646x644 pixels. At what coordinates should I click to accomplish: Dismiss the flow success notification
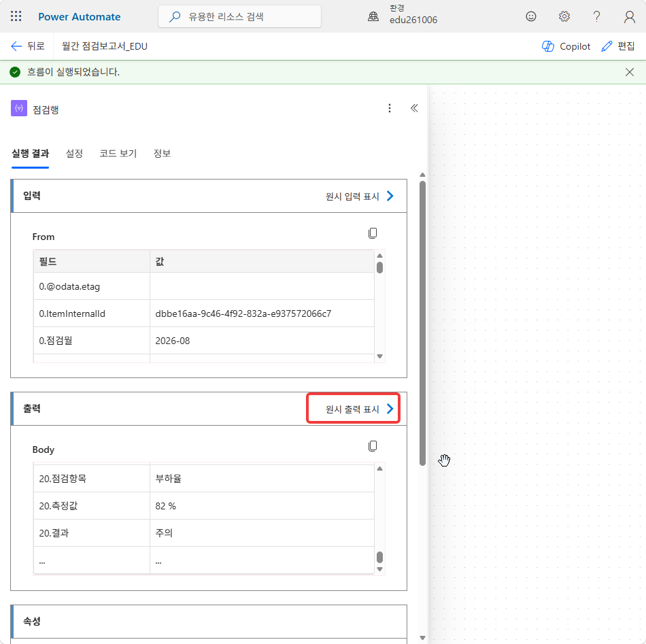[x=629, y=72]
